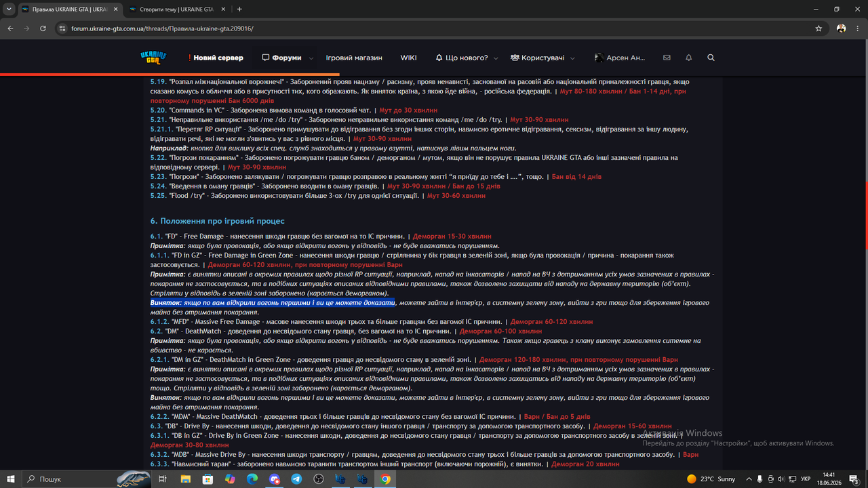Bookmark this page with the star icon

[818, 28]
